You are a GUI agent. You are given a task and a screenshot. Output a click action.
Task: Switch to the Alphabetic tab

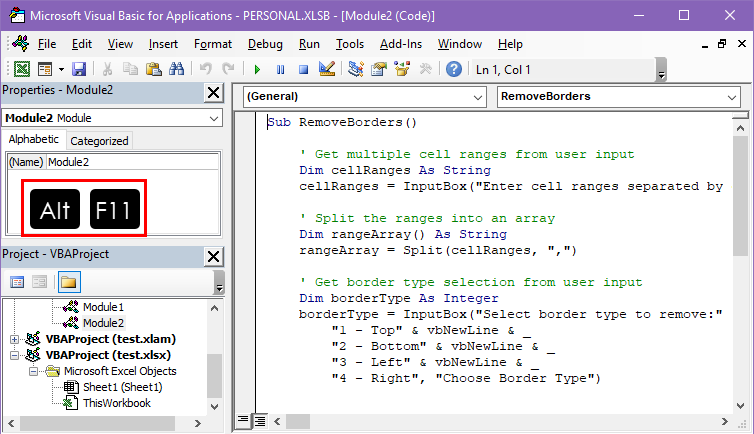[34, 139]
